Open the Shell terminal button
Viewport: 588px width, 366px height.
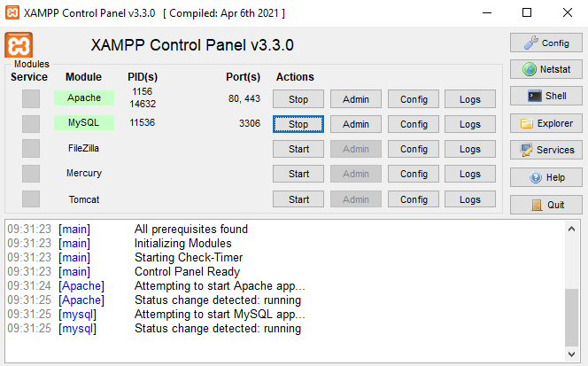click(545, 96)
